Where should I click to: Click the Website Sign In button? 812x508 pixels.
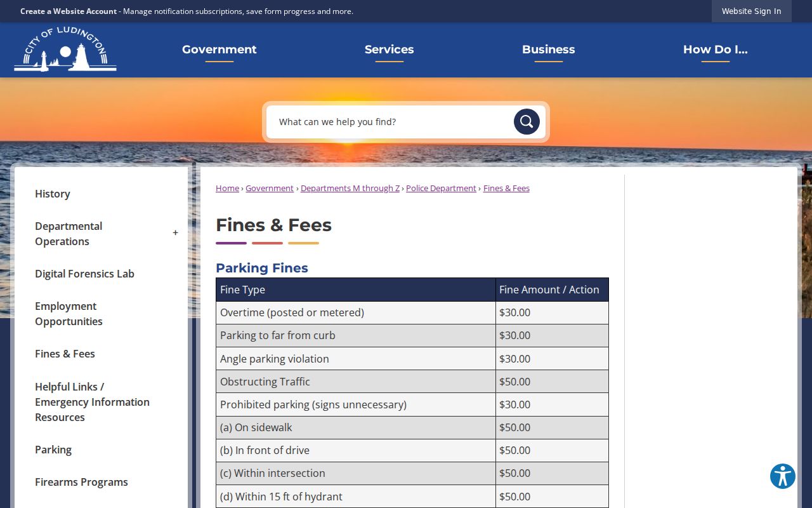tap(752, 11)
